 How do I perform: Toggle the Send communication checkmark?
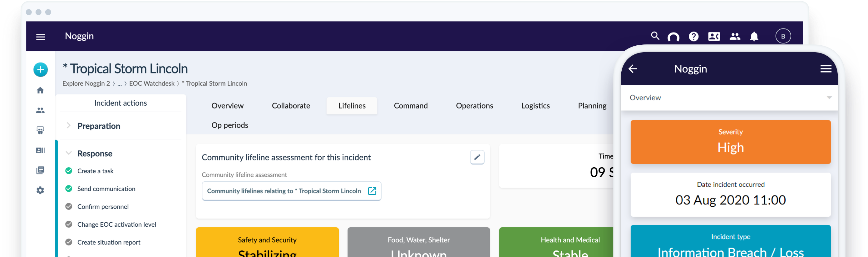point(69,189)
